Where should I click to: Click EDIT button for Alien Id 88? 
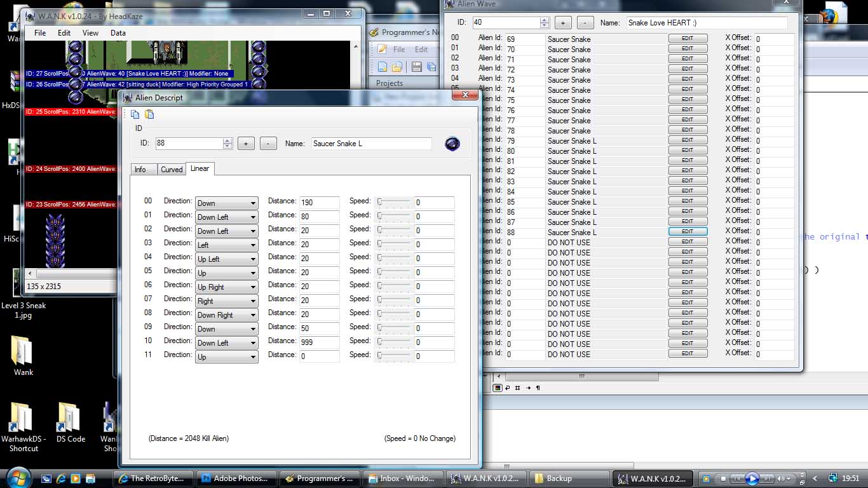tap(688, 232)
